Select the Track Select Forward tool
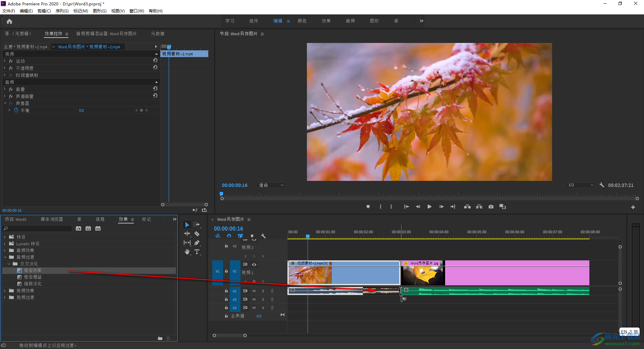644x349 pixels. click(197, 225)
